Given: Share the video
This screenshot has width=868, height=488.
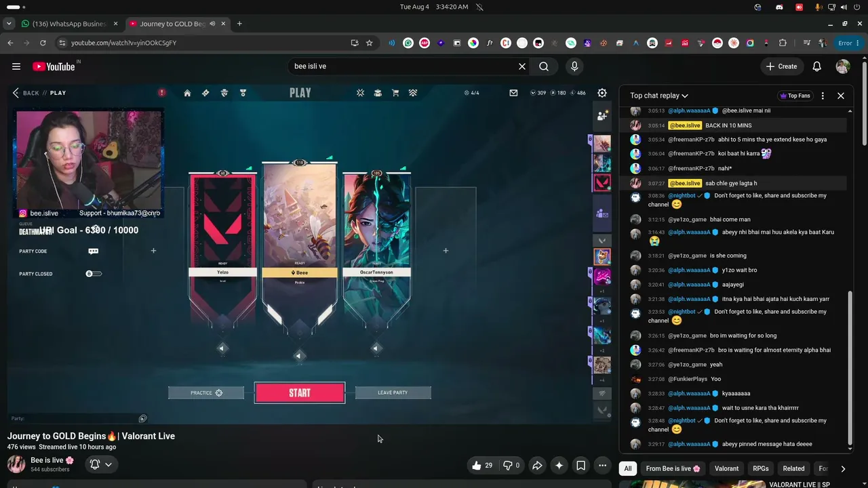Looking at the screenshot, I should (537, 465).
